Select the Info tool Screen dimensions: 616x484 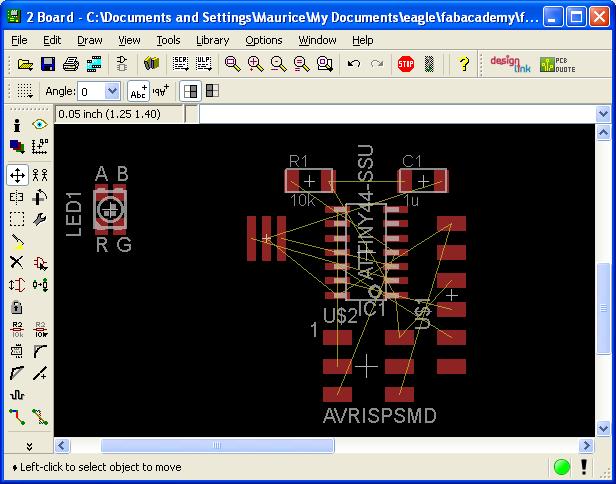tap(17, 125)
